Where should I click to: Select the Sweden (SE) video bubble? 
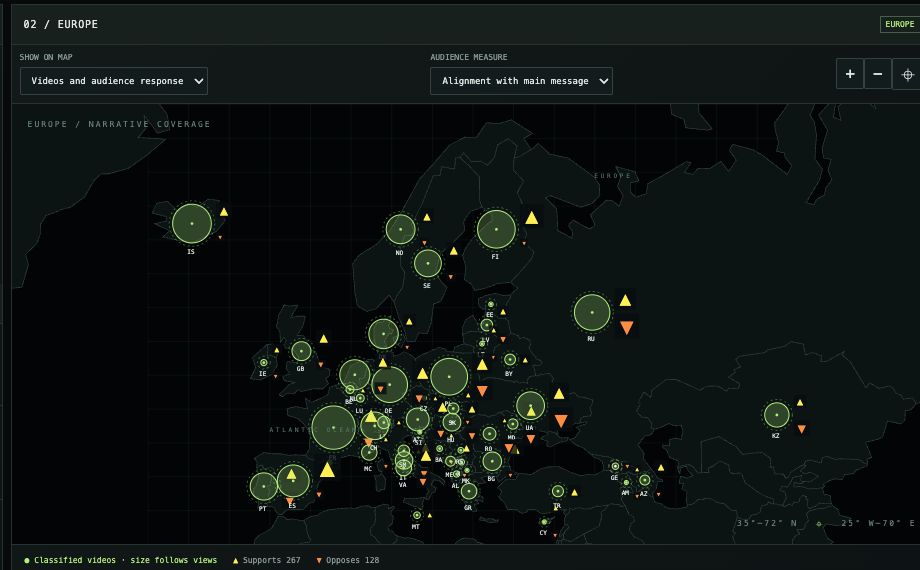point(428,264)
